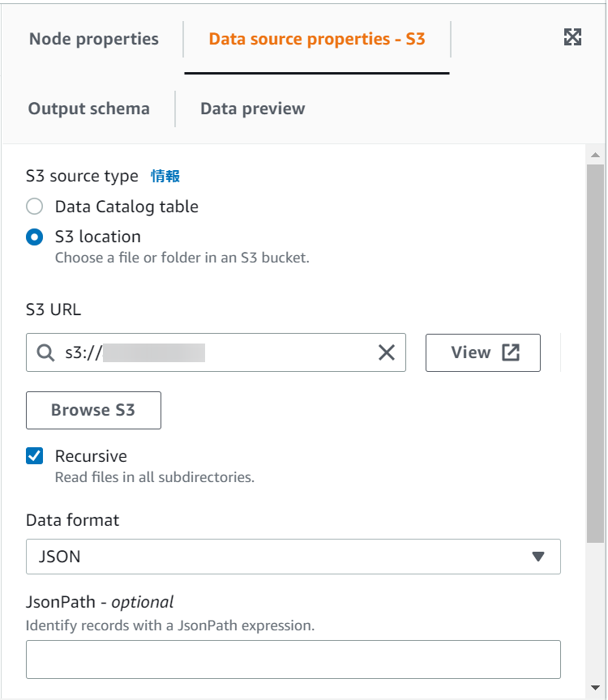Open the Data format JSON dropdown
608x700 pixels.
pyautogui.click(x=293, y=557)
